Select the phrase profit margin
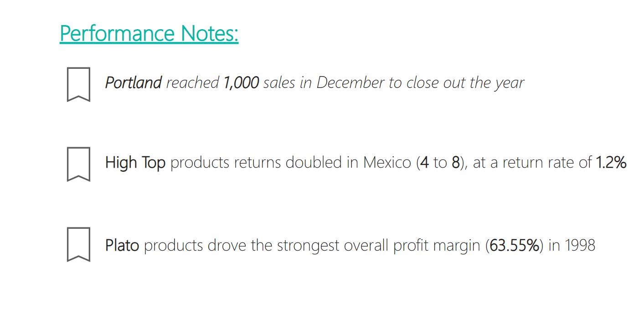Screen dimensions: 644x319 (x=437, y=246)
